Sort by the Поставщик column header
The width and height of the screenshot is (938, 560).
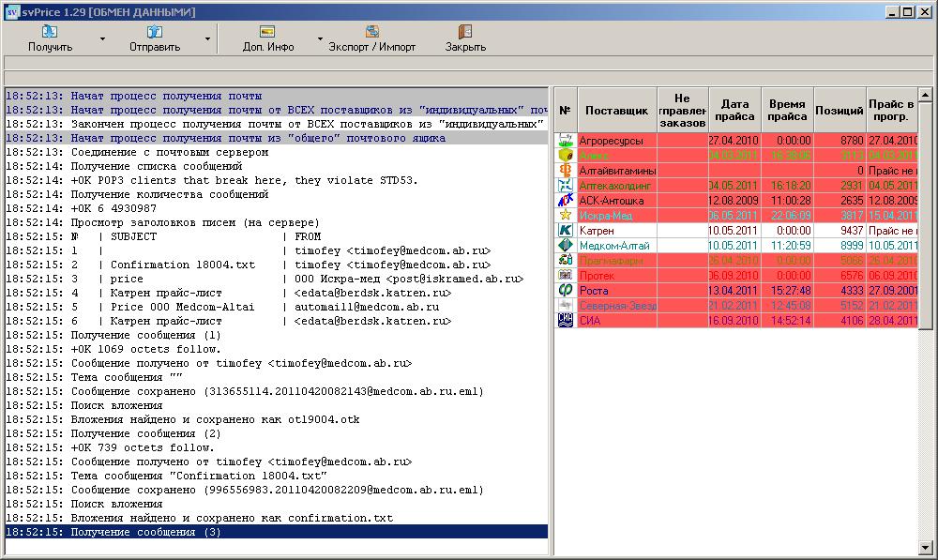tap(616, 111)
